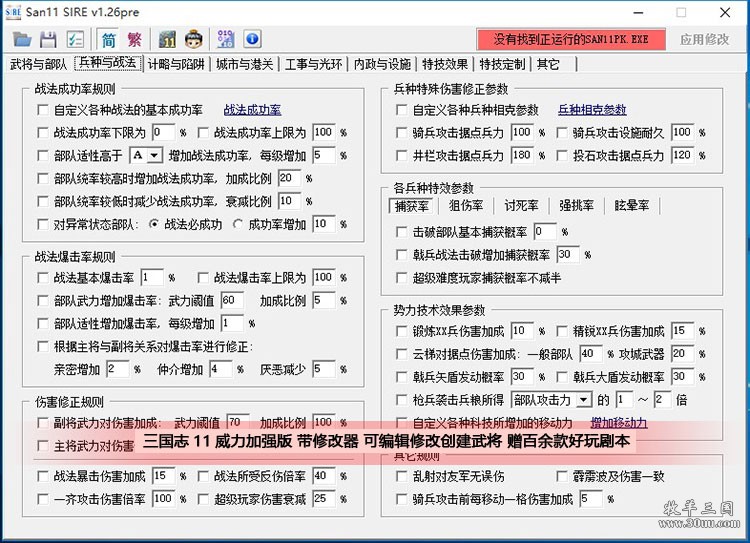750x543 pixels.
Task: Open the 特技定制 tab
Action: [502, 64]
